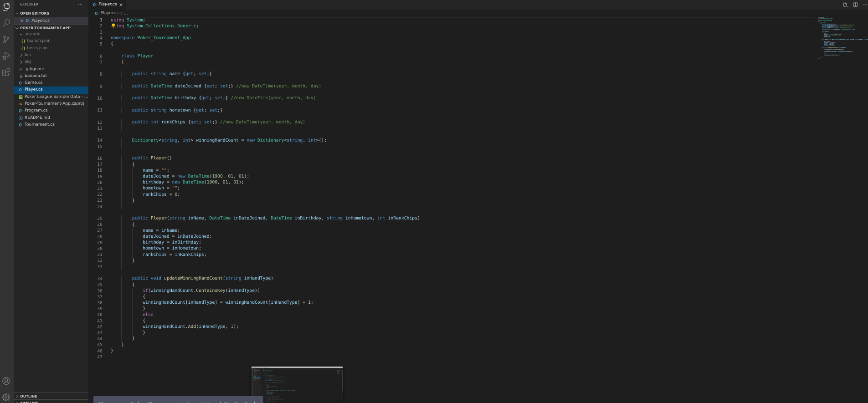This screenshot has width=868, height=403.
Task: Select the Player.cs entry under Open Editors
Action: [51, 20]
